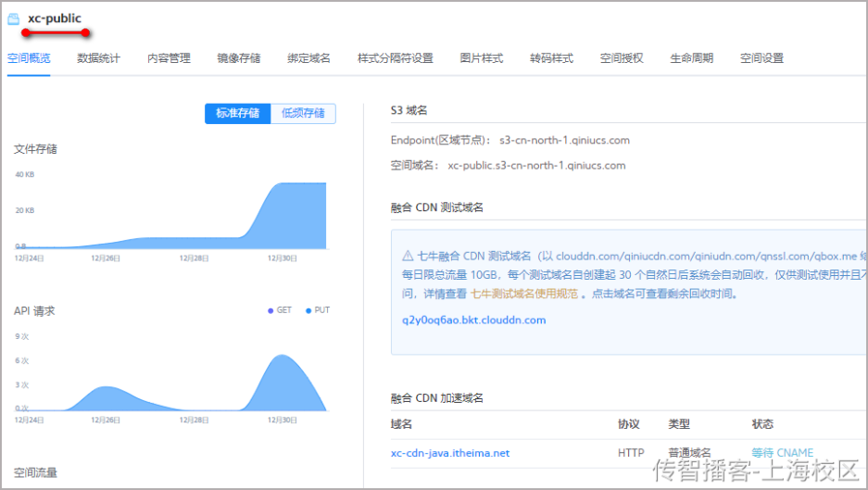Open the 空间概览 tab
868x490 pixels.
click(x=29, y=58)
